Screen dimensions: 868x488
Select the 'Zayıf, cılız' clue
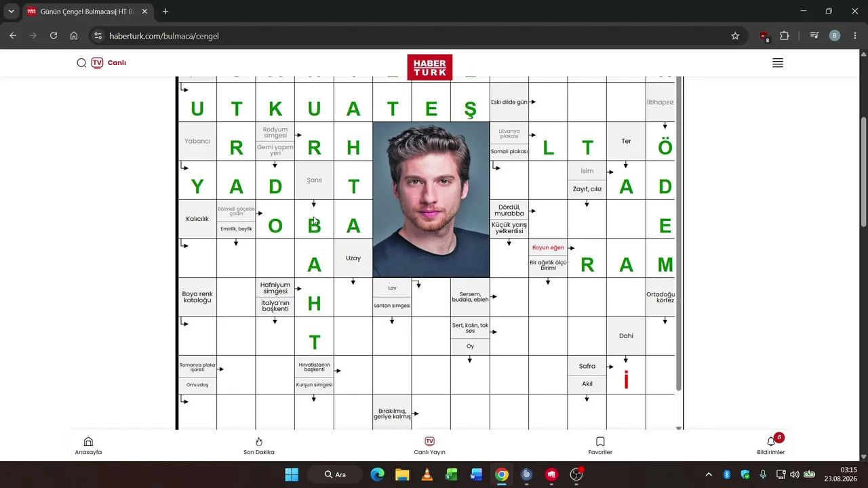click(x=587, y=190)
